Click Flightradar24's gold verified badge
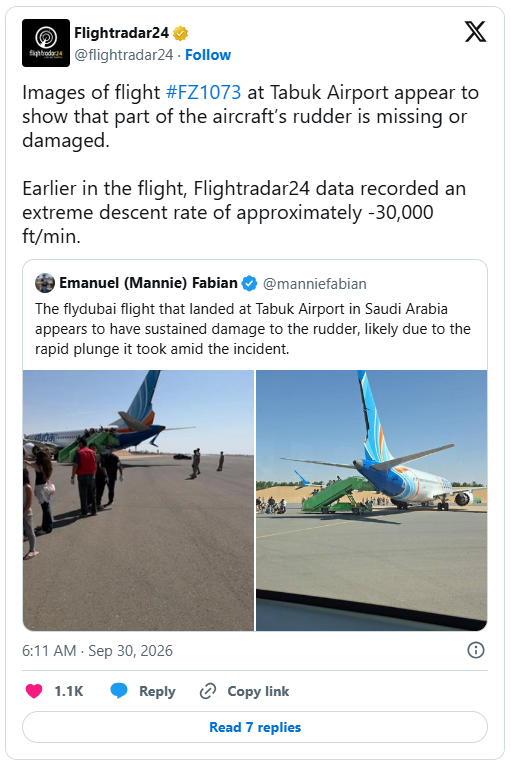 coord(181,33)
